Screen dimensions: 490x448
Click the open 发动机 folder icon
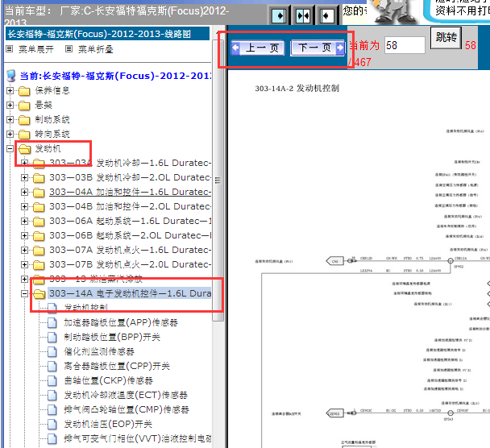click(25, 149)
